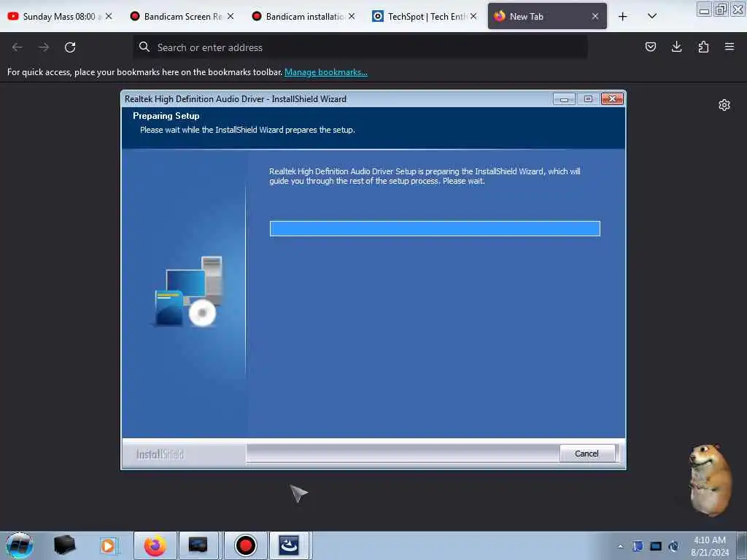This screenshot has height=560, width=747.
Task: Open the Extensions puzzle icon
Action: (703, 47)
